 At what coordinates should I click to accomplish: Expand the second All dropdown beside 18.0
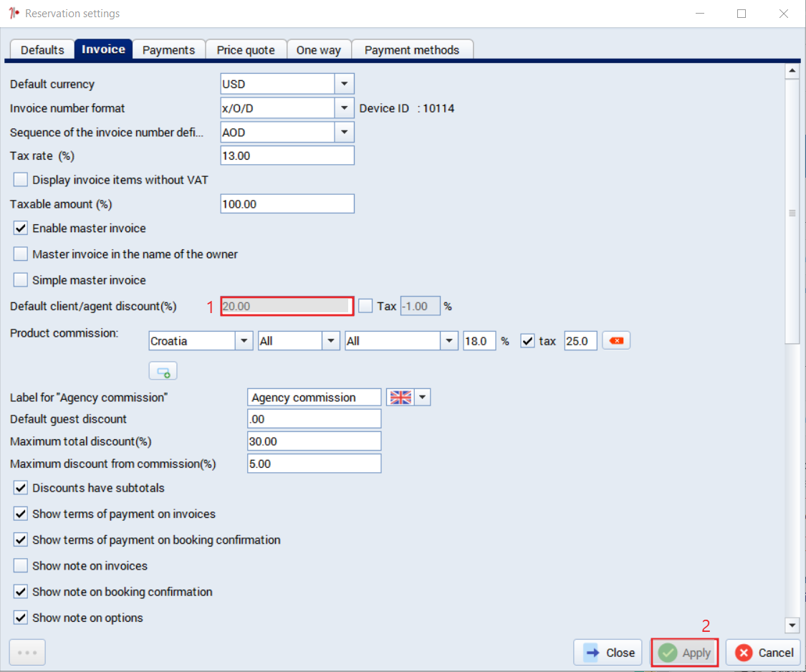pyautogui.click(x=448, y=341)
